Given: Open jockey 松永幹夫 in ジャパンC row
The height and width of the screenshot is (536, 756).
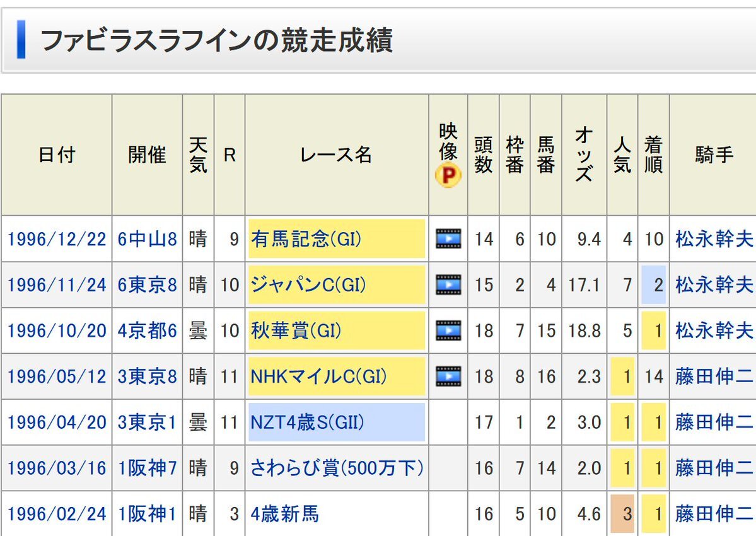Looking at the screenshot, I should [x=714, y=284].
